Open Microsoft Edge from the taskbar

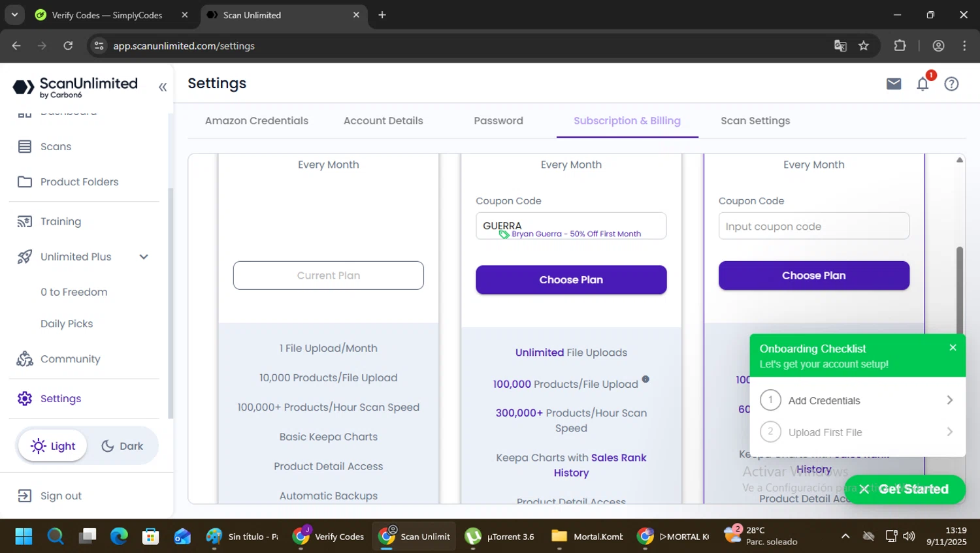[119, 537]
